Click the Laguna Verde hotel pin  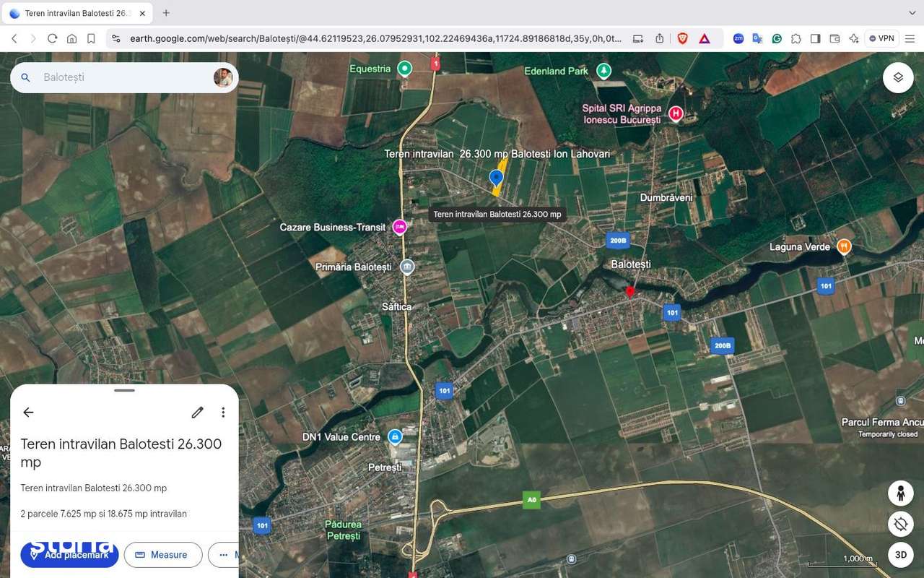coord(844,246)
